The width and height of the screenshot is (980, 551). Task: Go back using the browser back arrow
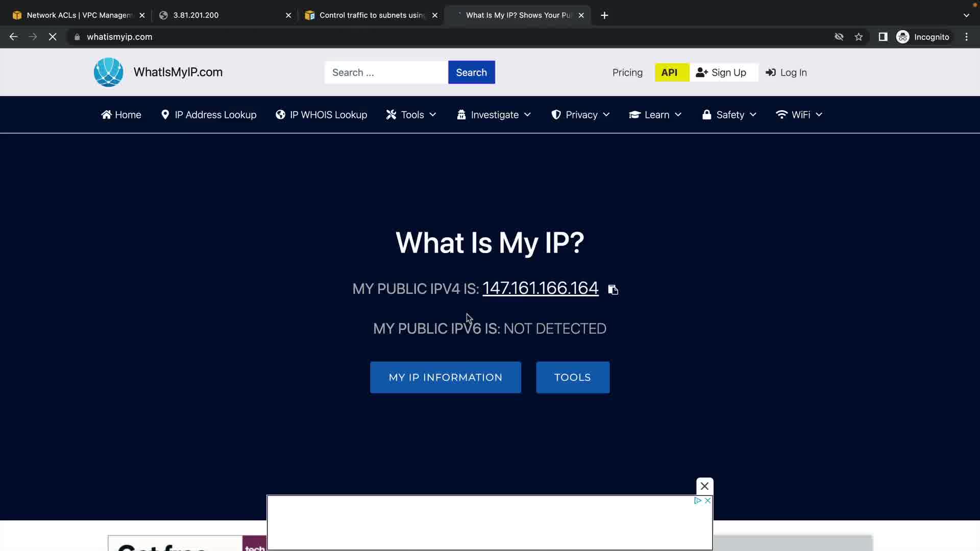pyautogui.click(x=14, y=37)
